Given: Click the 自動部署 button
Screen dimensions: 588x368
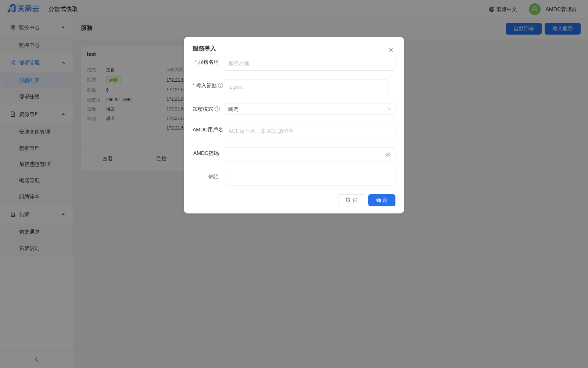Looking at the screenshot, I should coord(524,29).
